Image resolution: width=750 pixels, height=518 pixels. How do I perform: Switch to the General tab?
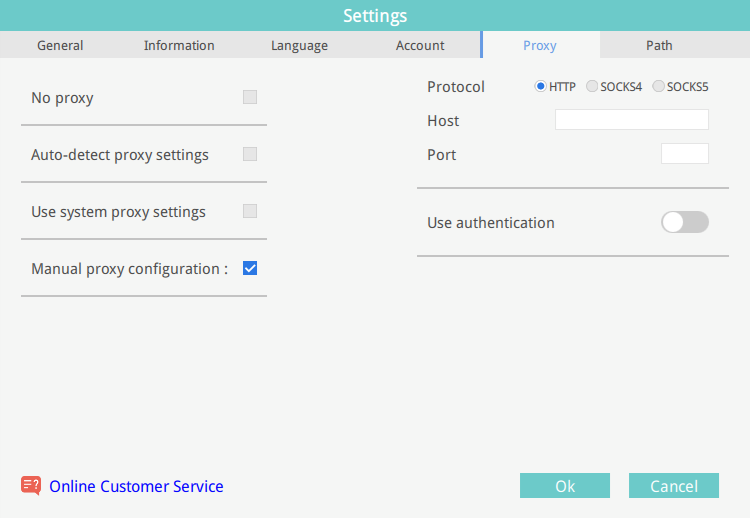(60, 45)
